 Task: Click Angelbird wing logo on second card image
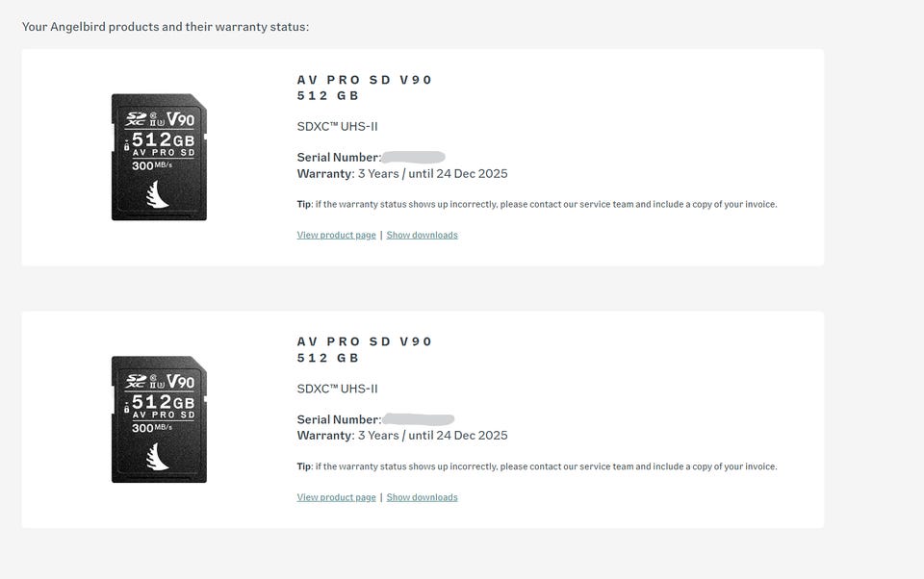pyautogui.click(x=156, y=458)
